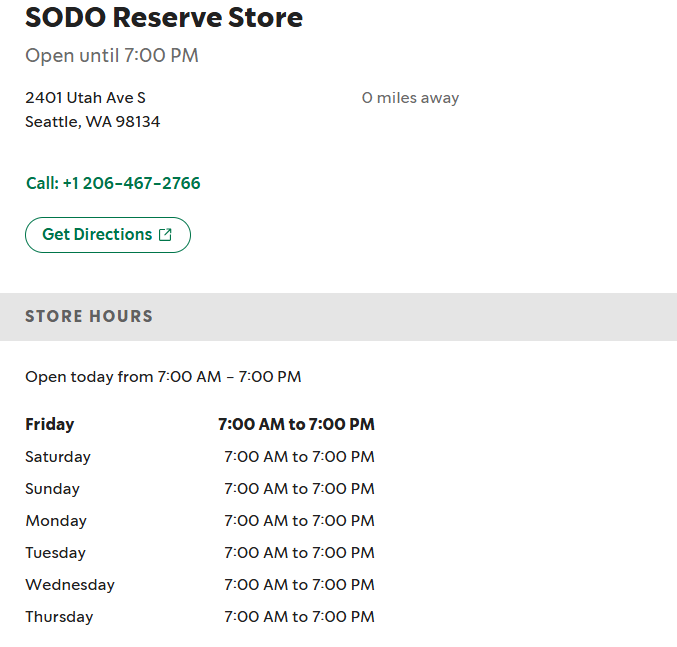Call the store phone number link
The image size is (677, 647).
113,183
